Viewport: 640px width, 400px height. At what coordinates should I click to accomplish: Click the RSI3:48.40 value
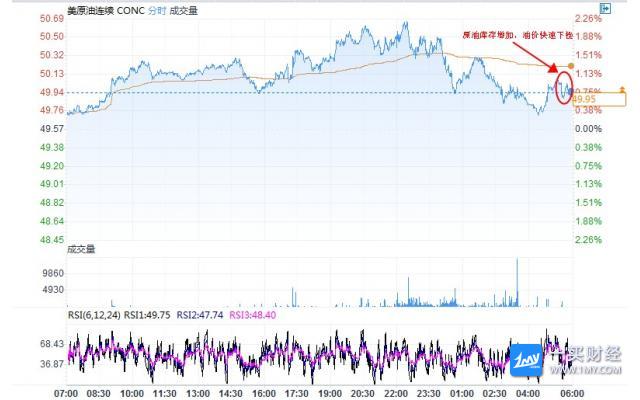[x=253, y=315]
